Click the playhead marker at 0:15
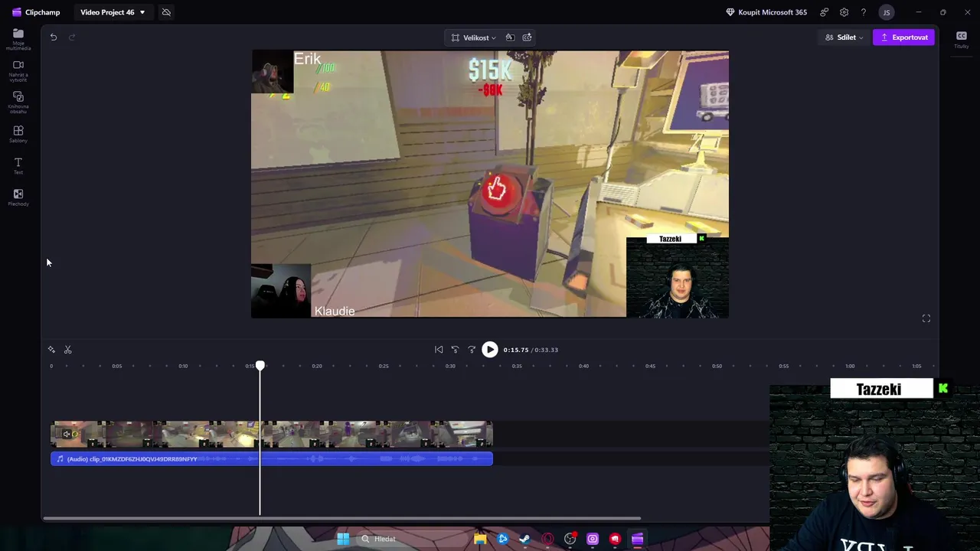The image size is (980, 551). tap(260, 366)
